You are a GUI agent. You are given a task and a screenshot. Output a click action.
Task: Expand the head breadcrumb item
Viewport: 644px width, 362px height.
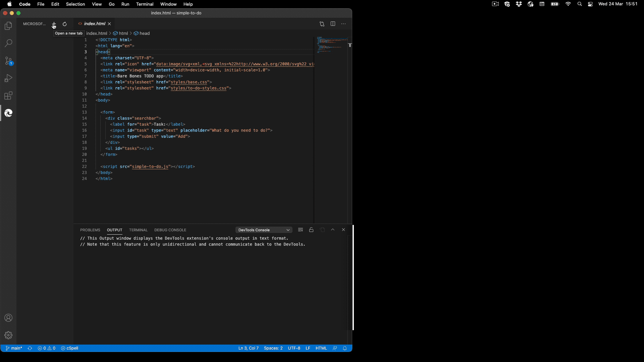coord(145,33)
